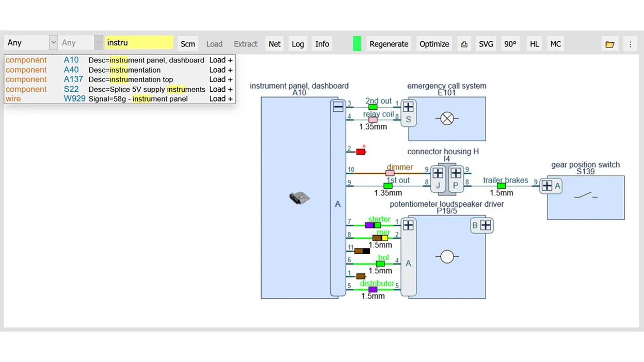Collapse connector A on instrument panel A10
This screenshot has width=644, height=362.
pos(338,107)
